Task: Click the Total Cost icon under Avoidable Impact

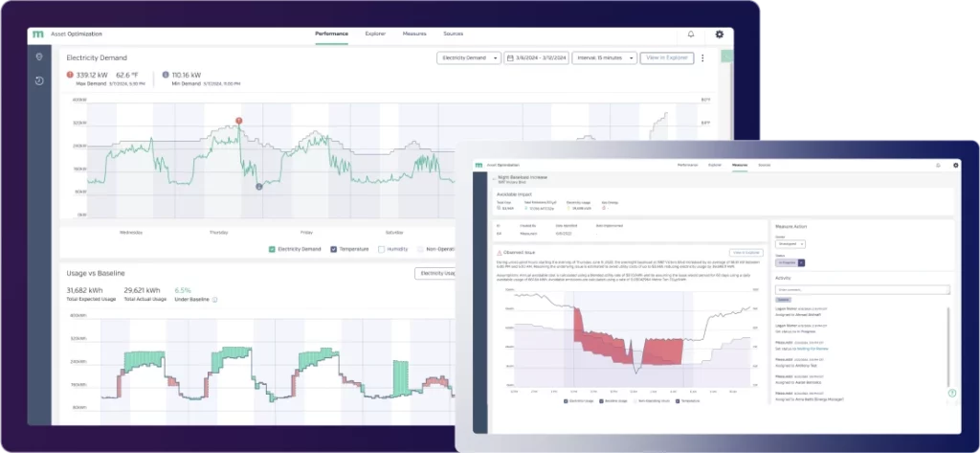Action: click(498, 208)
